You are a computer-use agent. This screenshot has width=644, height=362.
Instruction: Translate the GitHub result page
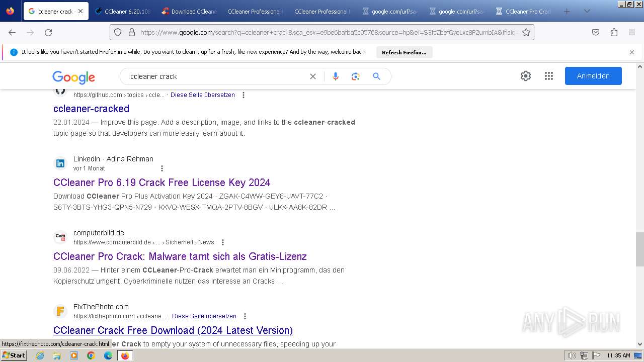(203, 95)
